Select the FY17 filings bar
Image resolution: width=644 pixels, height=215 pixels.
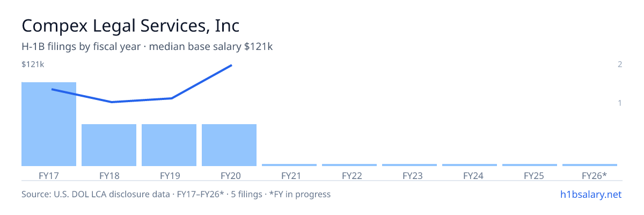point(49,124)
